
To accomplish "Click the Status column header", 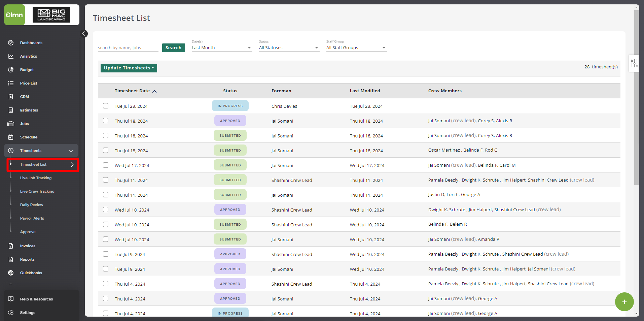I will pyautogui.click(x=230, y=91).
